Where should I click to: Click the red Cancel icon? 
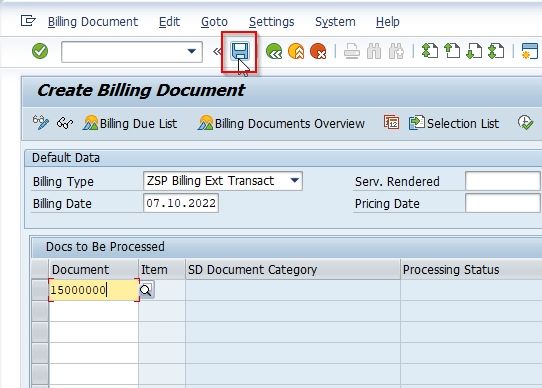click(318, 52)
